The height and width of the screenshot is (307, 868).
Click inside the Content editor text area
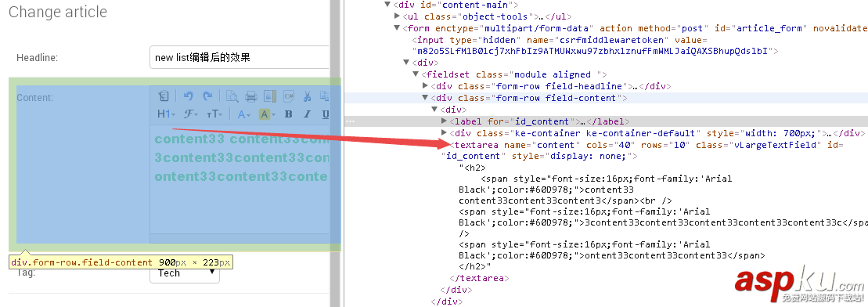click(x=240, y=179)
